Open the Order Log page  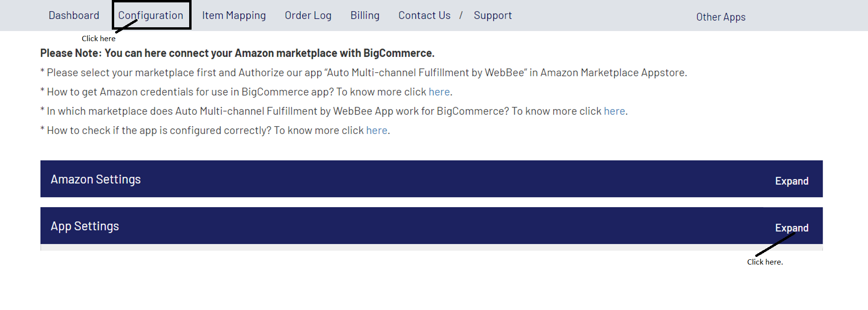tap(308, 15)
